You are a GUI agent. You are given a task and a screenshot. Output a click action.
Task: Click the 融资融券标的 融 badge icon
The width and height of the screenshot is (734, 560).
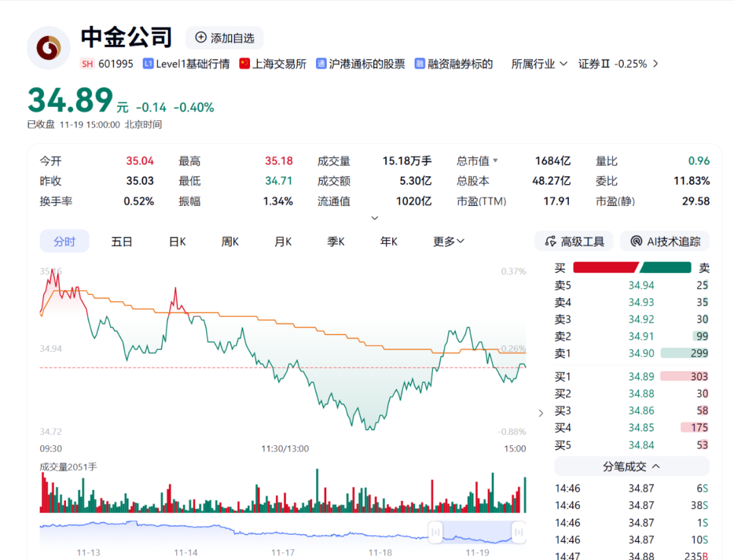[x=420, y=64]
